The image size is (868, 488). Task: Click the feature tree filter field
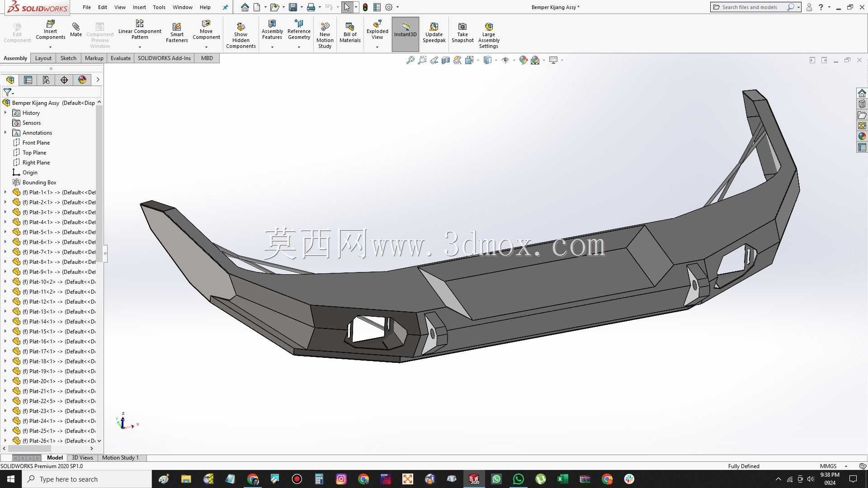(52, 92)
